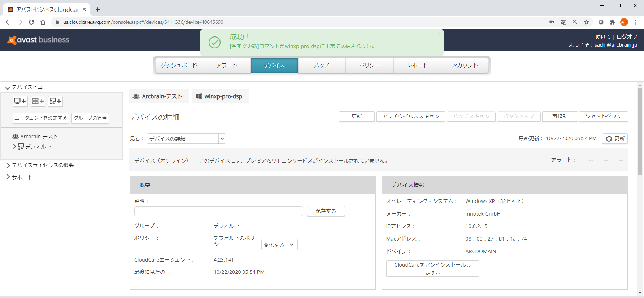Click the IP address value 10.0.2.15
The width and height of the screenshot is (644, 298).
click(x=476, y=226)
